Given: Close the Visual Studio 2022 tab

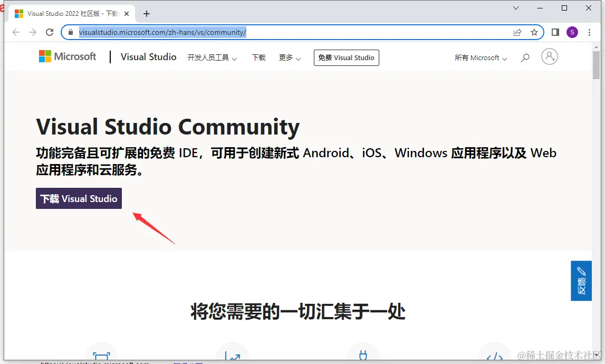Looking at the screenshot, I should point(127,14).
